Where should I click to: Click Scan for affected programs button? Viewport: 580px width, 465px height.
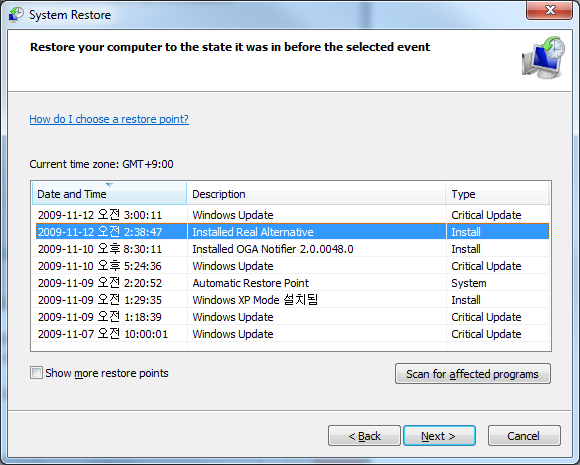473,374
